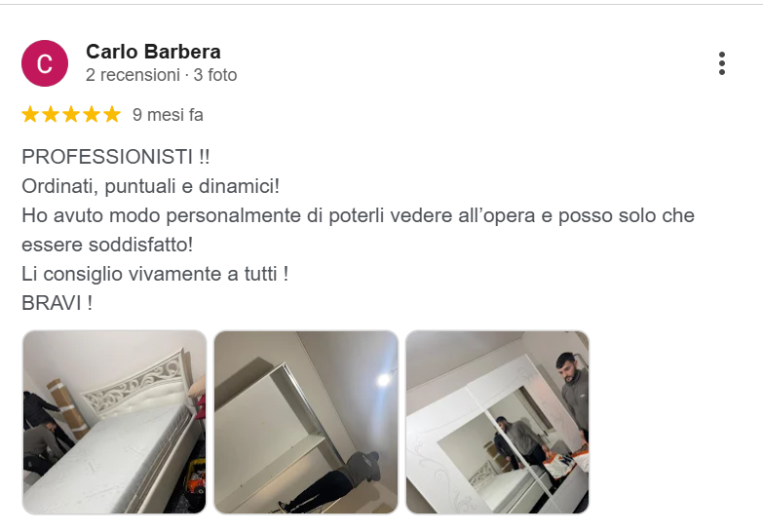Select the first rating star
Viewport: 763px width, 532px height.
(30, 115)
